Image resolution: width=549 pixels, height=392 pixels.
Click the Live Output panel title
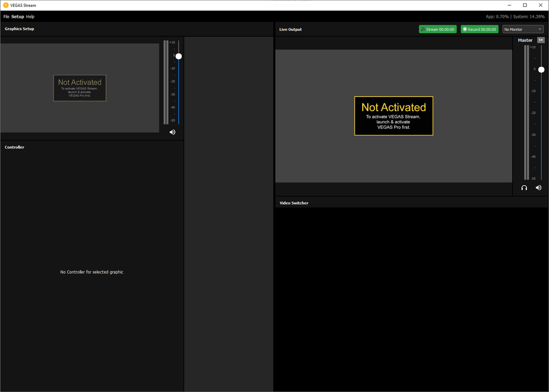click(x=290, y=29)
